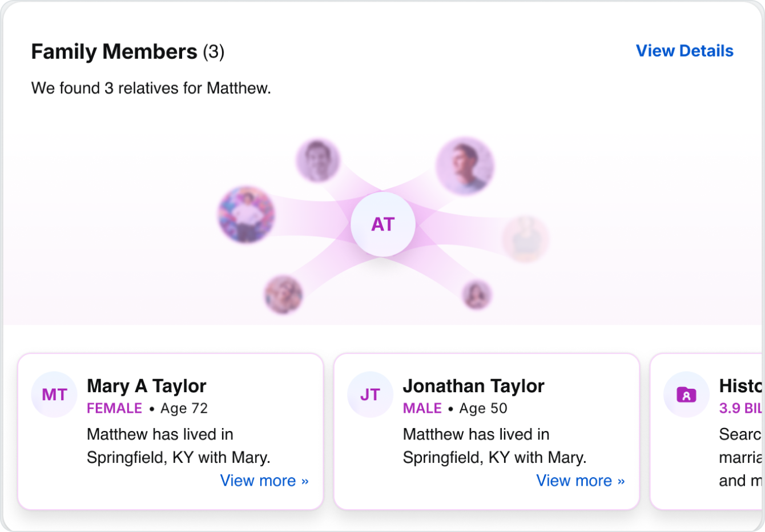Click View more on Mary's card
Screen dimensions: 765x532
click(x=264, y=481)
